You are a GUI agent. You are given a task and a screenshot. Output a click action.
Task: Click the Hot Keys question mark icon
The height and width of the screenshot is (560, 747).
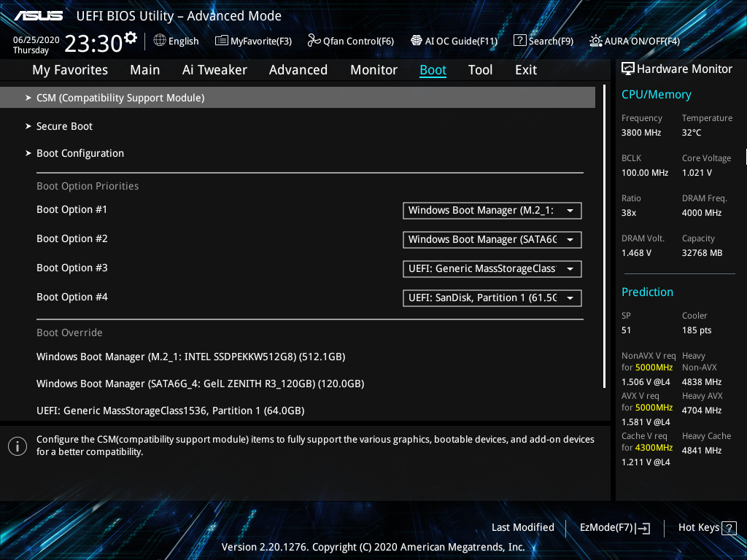[729, 528]
